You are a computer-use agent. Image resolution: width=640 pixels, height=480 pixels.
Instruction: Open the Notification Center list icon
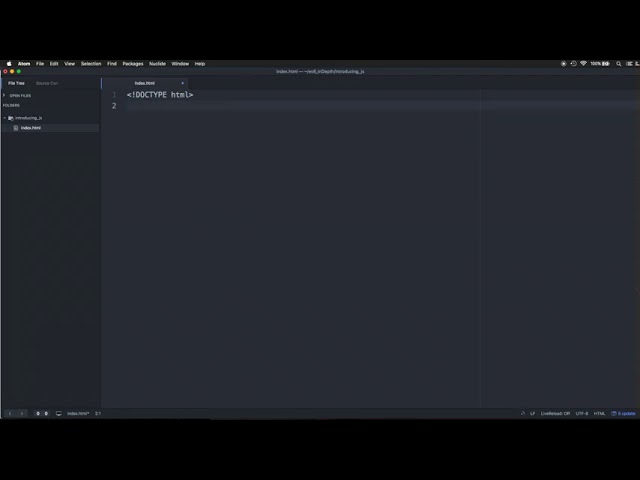[x=629, y=64]
